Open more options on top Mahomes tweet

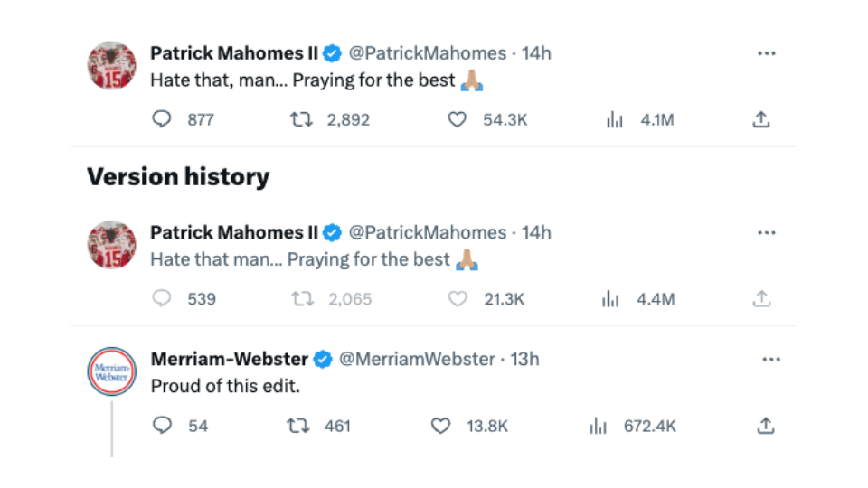767,53
